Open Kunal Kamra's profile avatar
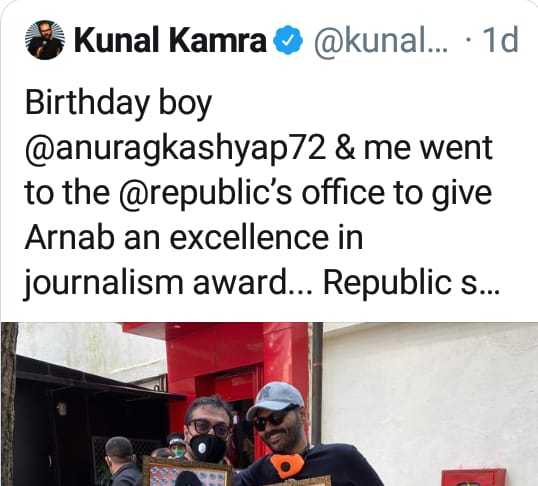Image resolution: width=538 pixels, height=486 pixels. [x=45, y=40]
